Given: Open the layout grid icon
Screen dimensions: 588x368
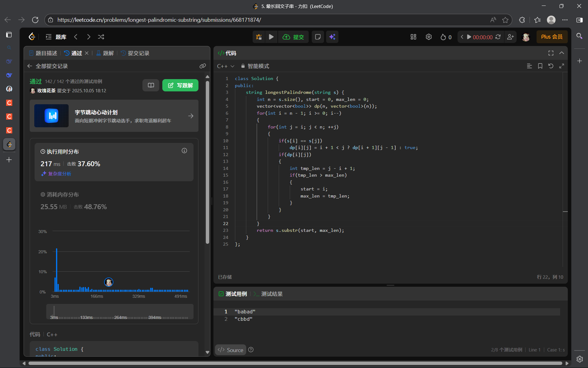Looking at the screenshot, I should (x=413, y=37).
